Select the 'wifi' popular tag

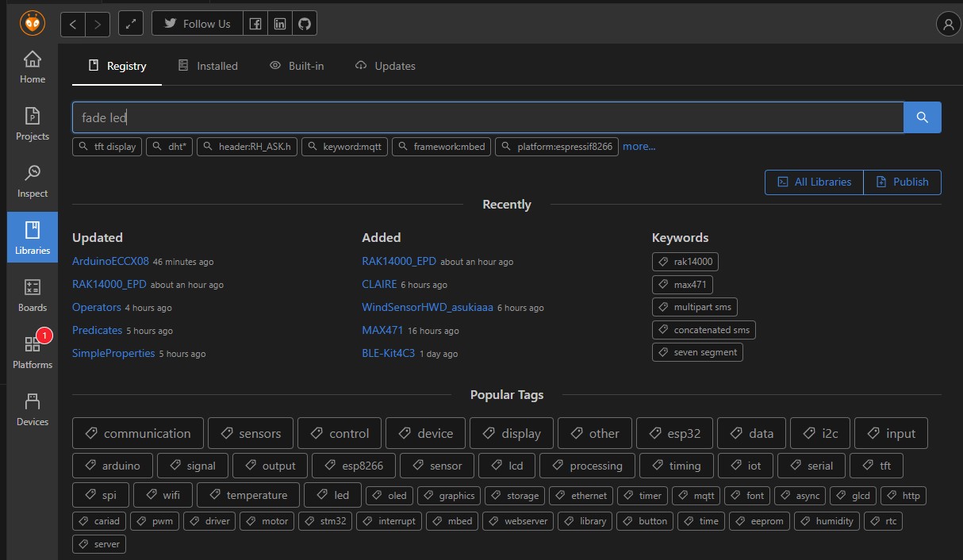pos(163,495)
